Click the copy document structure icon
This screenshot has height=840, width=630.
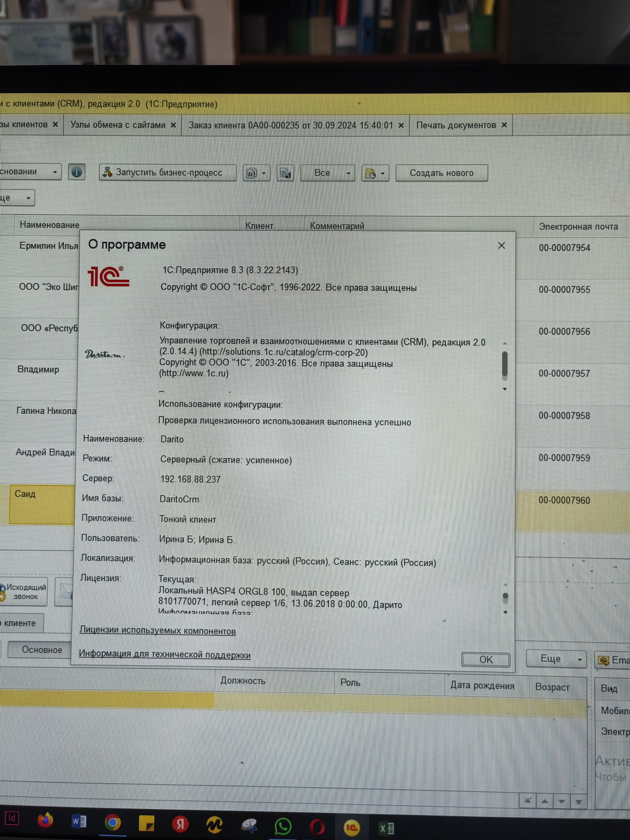point(285,173)
